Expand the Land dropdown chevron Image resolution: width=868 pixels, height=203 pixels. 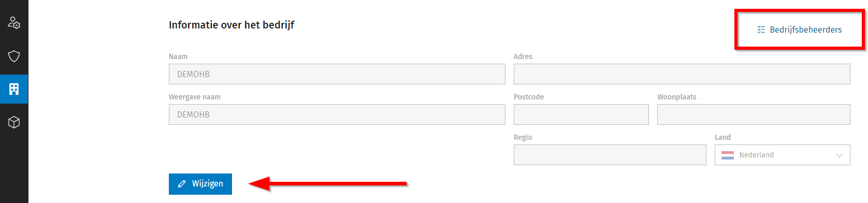[x=840, y=155]
